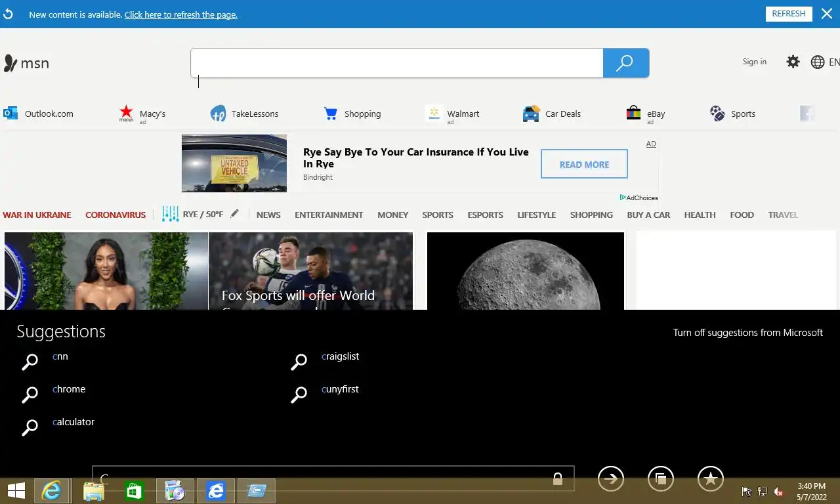The image size is (840, 504).
Task: Open the Windows Store taskbar icon
Action: coord(135,491)
